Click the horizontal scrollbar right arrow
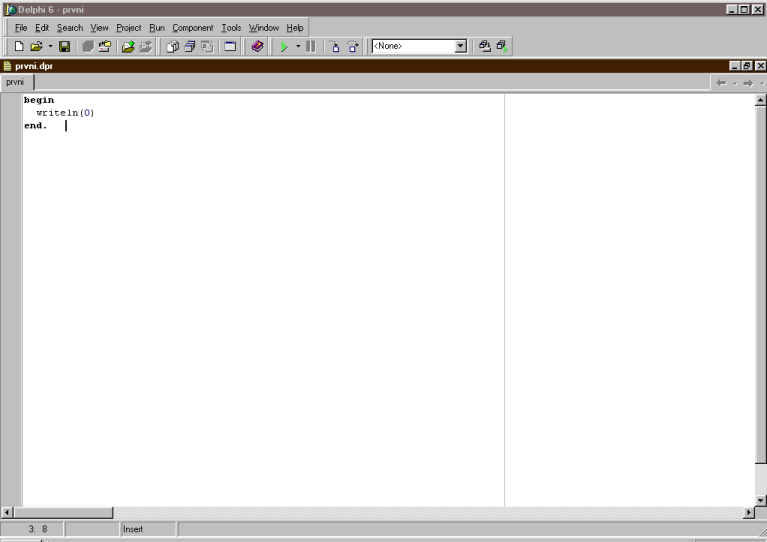This screenshot has width=767, height=542. (x=748, y=513)
